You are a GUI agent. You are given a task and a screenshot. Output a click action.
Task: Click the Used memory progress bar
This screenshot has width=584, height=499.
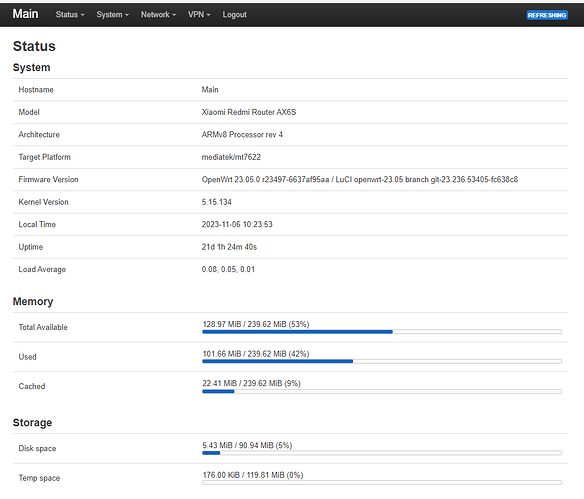(382, 361)
